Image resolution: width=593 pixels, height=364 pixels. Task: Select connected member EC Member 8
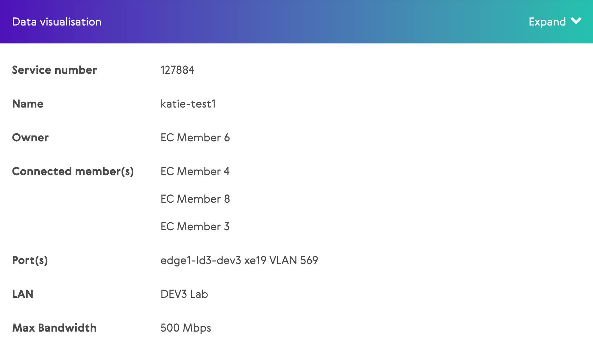[195, 199]
